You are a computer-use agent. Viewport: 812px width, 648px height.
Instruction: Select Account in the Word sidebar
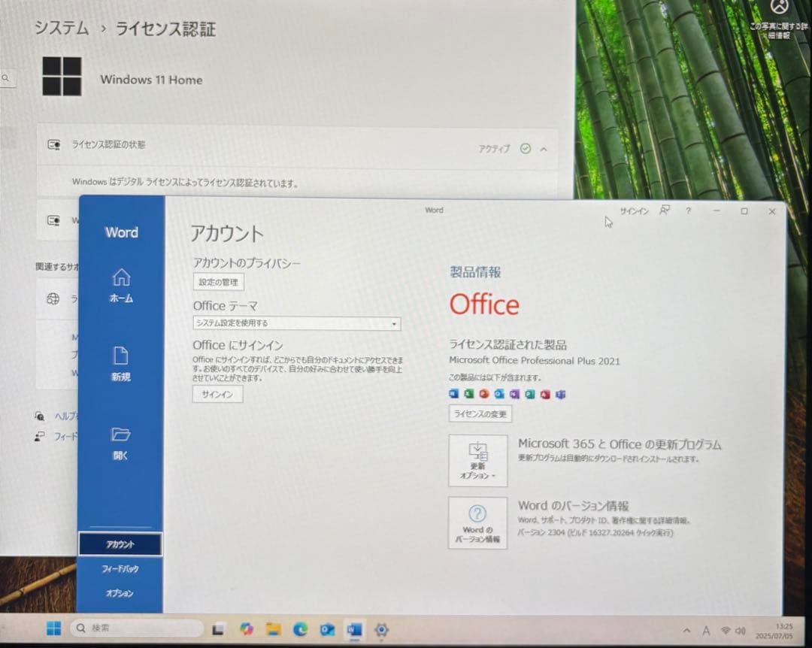coord(121,544)
